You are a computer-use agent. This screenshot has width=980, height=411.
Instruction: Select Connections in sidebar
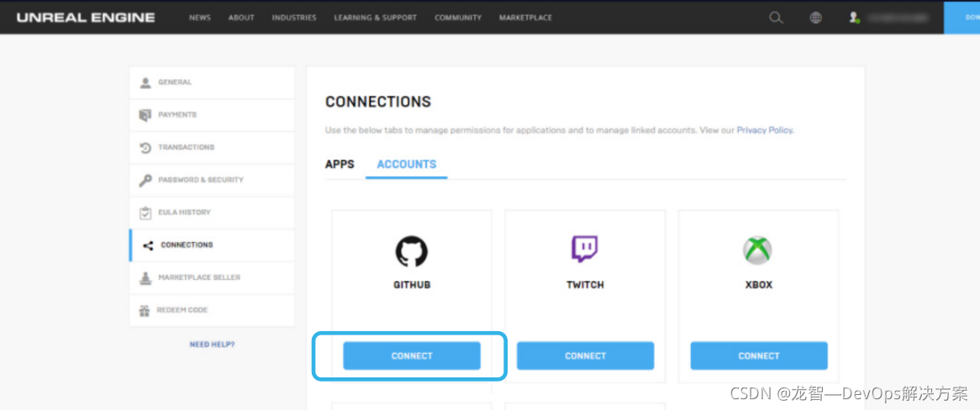(x=212, y=245)
